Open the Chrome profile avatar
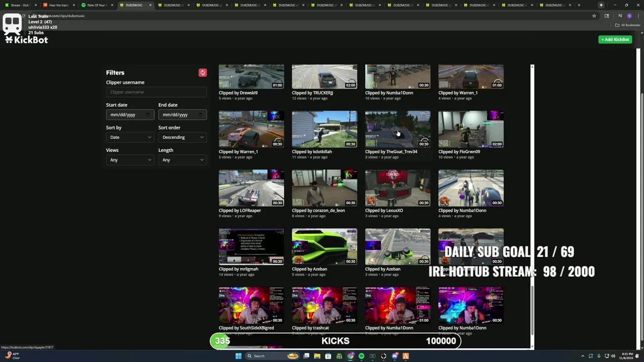This screenshot has height=362, width=644. click(629, 16)
